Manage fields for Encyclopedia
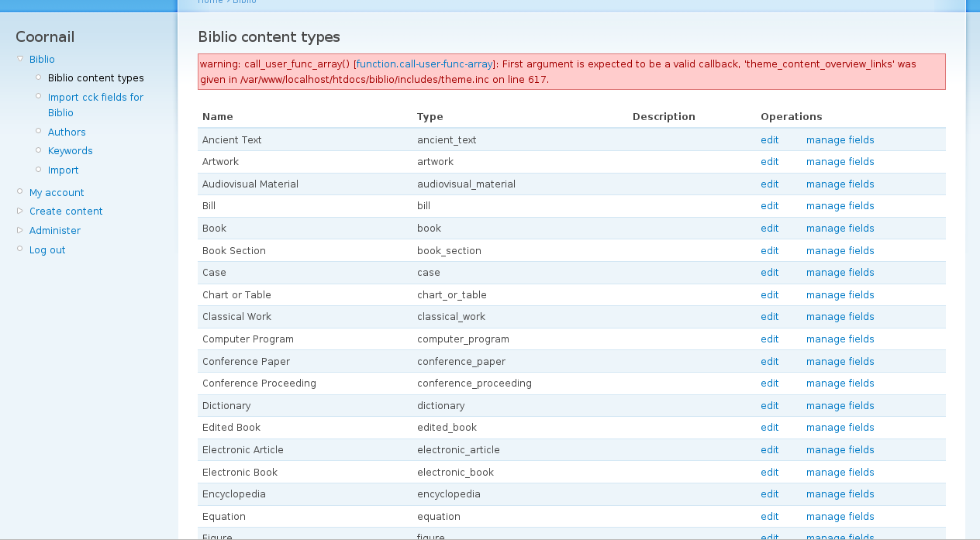 click(x=840, y=494)
